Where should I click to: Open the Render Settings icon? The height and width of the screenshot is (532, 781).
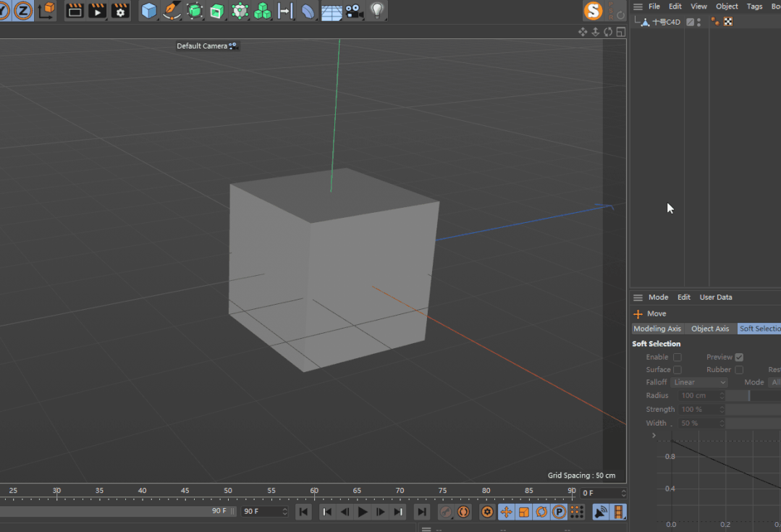point(120,10)
